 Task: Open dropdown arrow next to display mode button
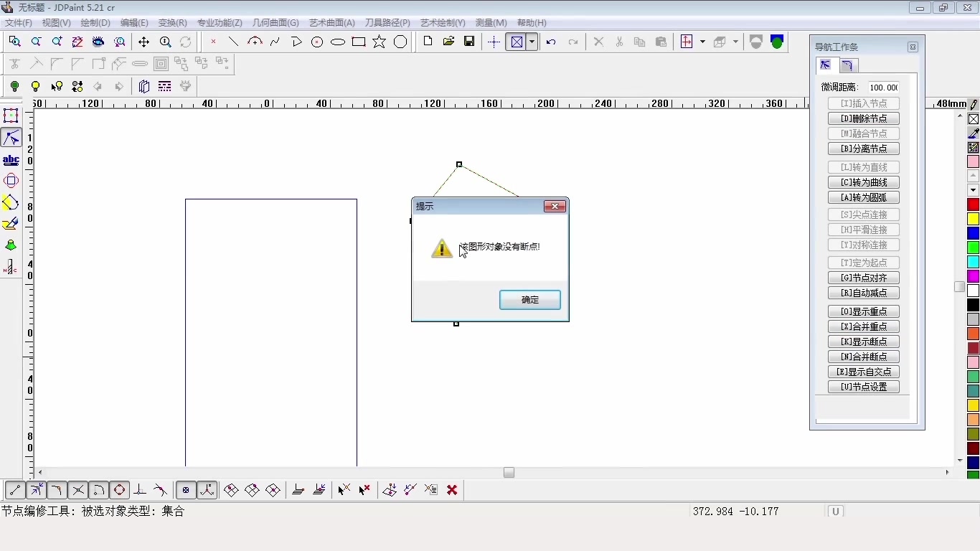click(532, 42)
